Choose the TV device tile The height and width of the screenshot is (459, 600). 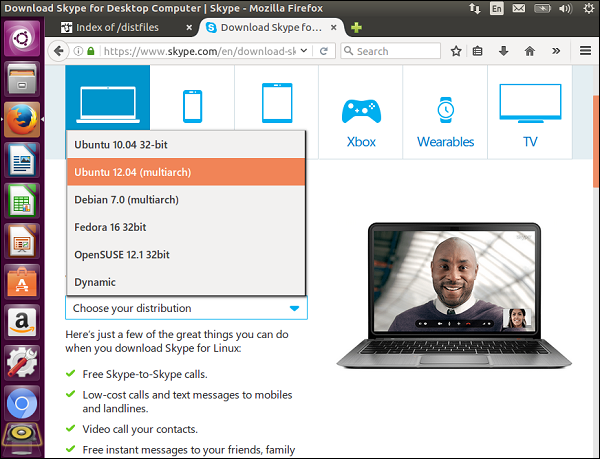(x=530, y=112)
